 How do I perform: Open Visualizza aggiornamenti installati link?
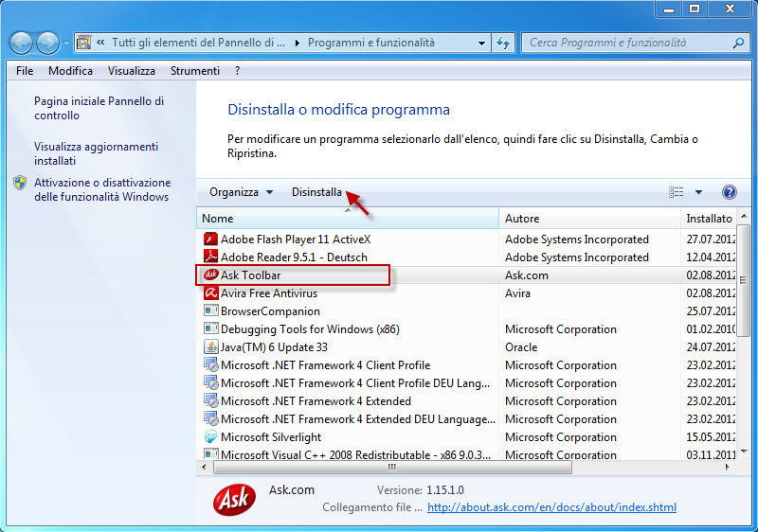coord(97,153)
